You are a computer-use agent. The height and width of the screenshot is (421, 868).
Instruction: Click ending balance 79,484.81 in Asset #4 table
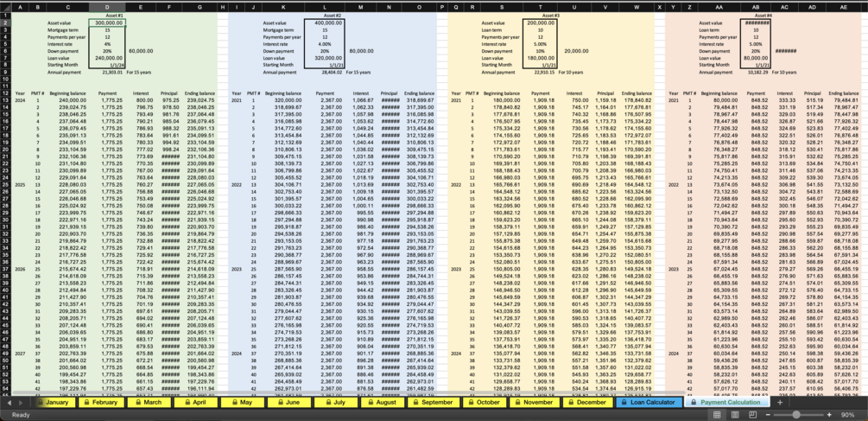(x=846, y=100)
